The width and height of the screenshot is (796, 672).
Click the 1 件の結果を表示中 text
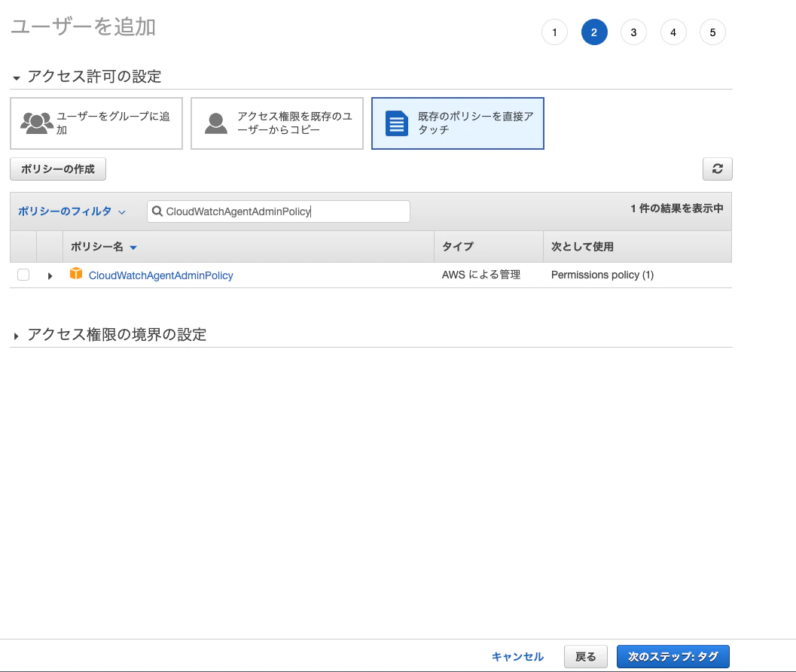click(677, 208)
